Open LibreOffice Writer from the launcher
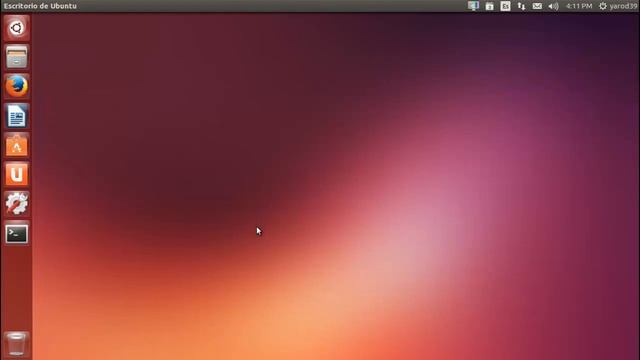Screen dimensions: 640x360 (x=16, y=116)
